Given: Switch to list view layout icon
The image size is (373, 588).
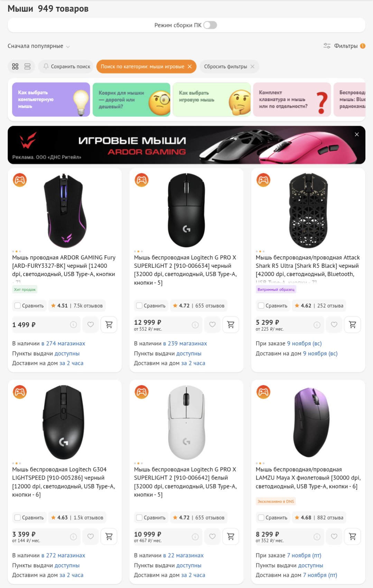Looking at the screenshot, I should (27, 66).
